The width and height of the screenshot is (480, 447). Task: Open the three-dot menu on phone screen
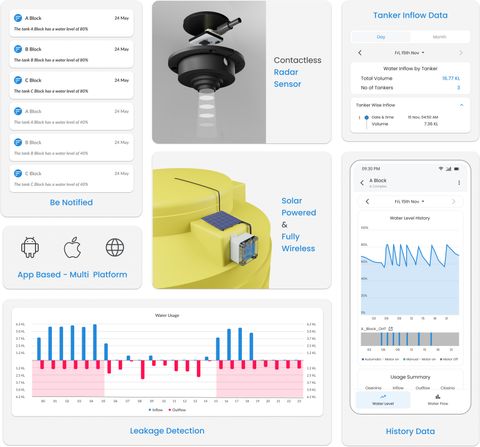459,183
